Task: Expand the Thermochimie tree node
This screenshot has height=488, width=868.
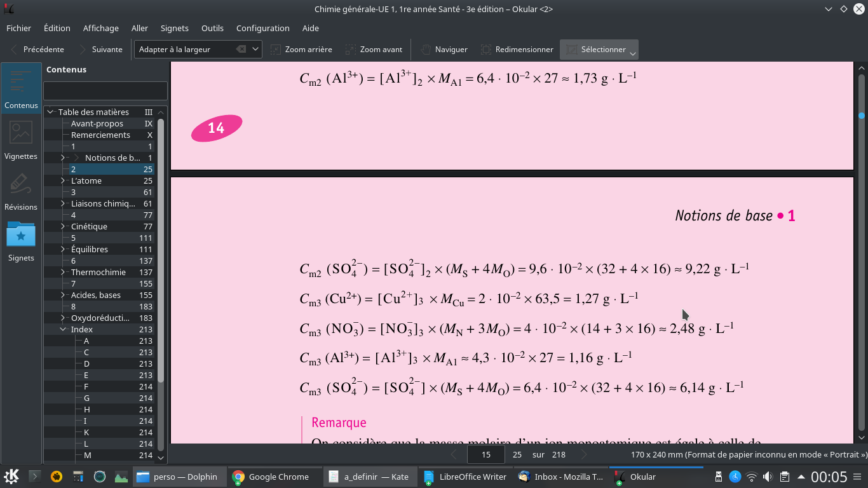Action: point(63,272)
